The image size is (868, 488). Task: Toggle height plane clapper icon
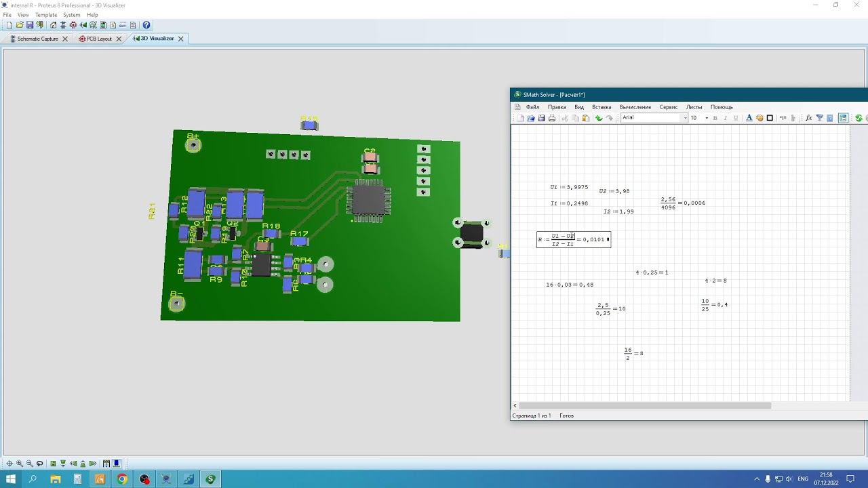tap(106, 464)
